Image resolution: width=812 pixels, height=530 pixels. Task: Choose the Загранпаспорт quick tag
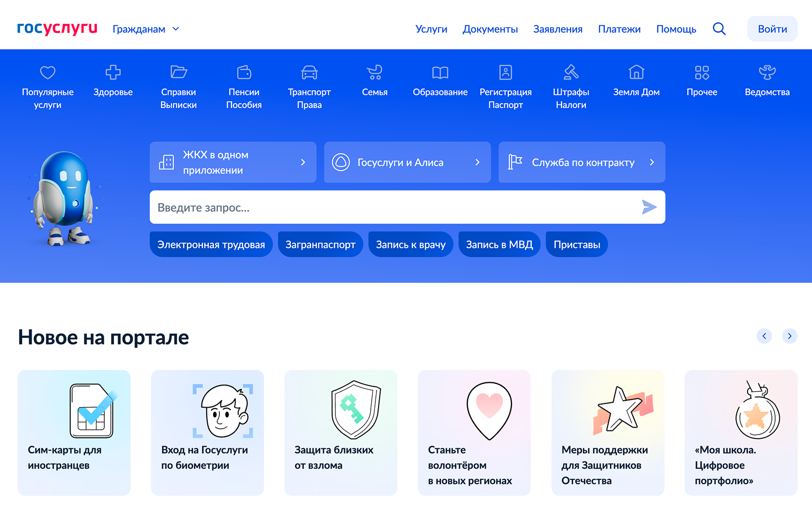pos(321,245)
